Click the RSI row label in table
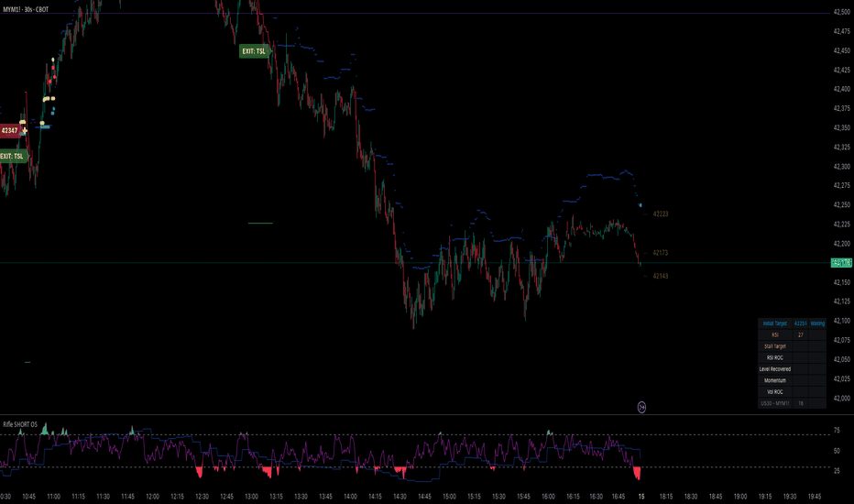The width and height of the screenshot is (854, 504). coord(775,335)
